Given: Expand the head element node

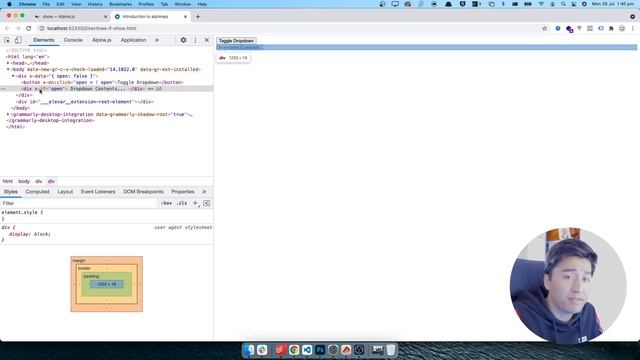Looking at the screenshot, I should (8, 63).
